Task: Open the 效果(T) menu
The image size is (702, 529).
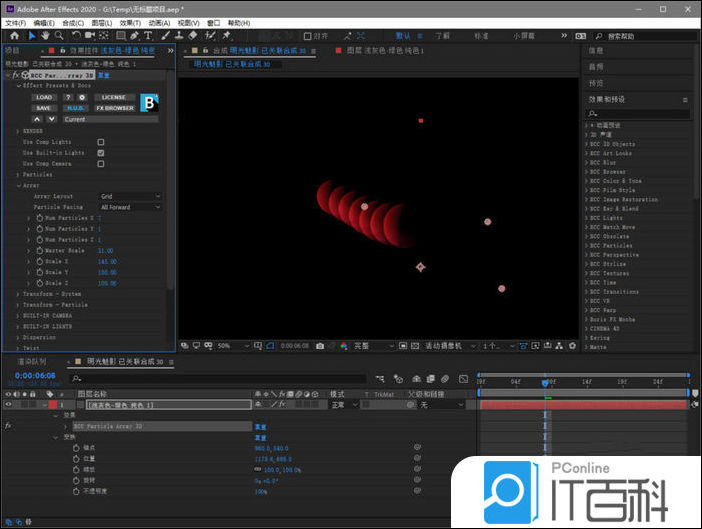Action: [x=130, y=22]
